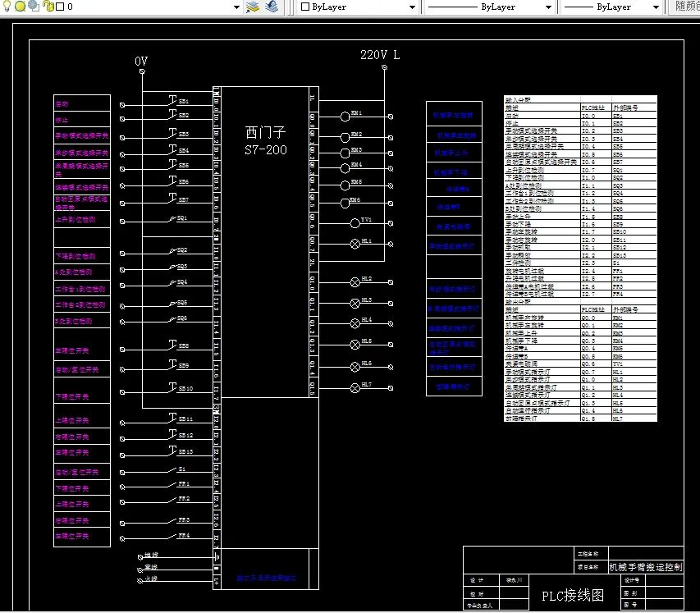700x613 pixels.
Task: Click the Make Object's Layer Current icon
Action: [253, 7]
